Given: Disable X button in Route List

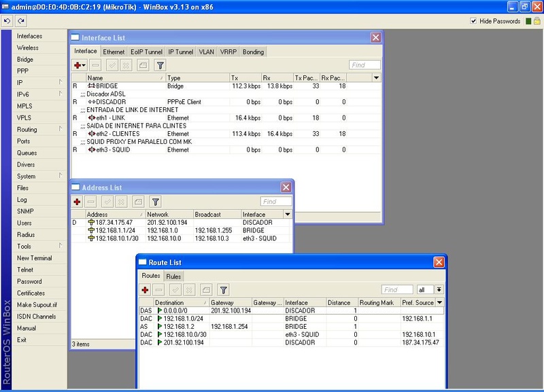Looking at the screenshot, I should pyautogui.click(x=189, y=289).
